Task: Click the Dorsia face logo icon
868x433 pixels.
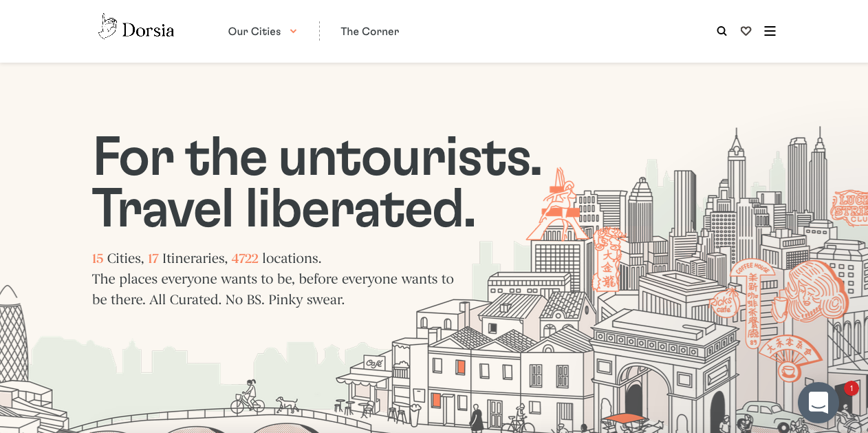Action: pos(107,27)
